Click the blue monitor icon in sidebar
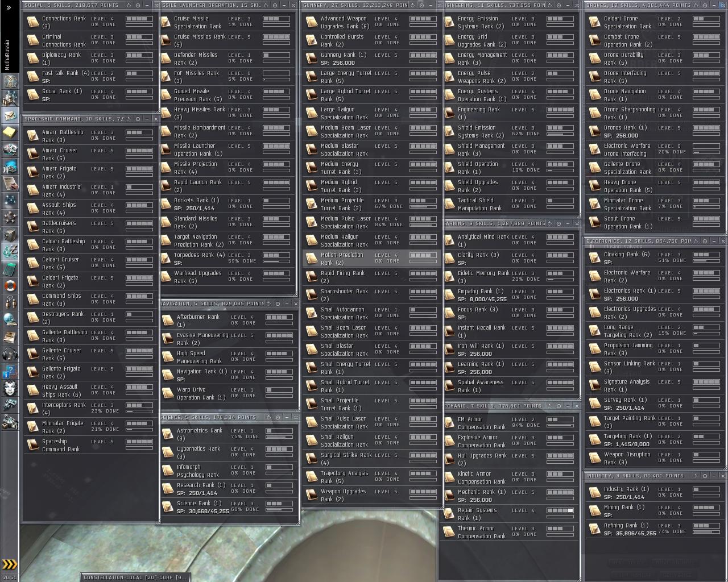The height and width of the screenshot is (582, 728). [x=10, y=167]
